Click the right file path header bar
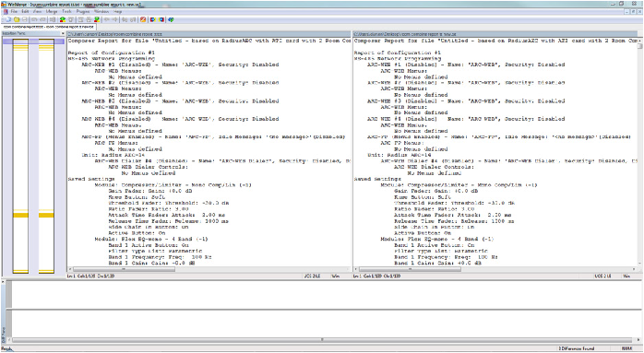The width and height of the screenshot is (644, 353). point(495,34)
